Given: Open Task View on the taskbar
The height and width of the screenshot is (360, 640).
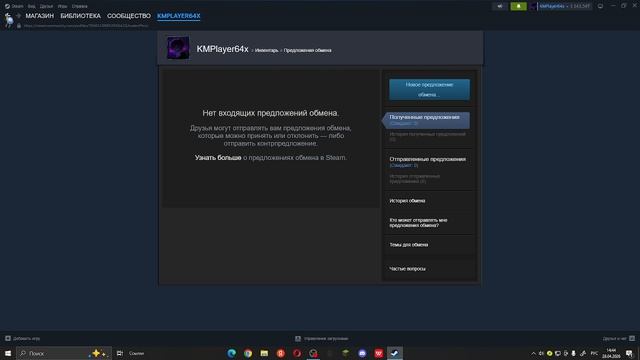Looking at the screenshot, I should (x=120, y=353).
